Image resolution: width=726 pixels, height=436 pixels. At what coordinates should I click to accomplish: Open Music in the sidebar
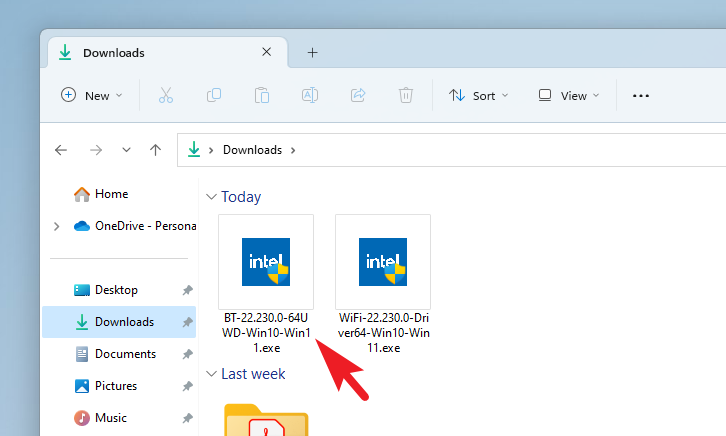pyautogui.click(x=119, y=417)
